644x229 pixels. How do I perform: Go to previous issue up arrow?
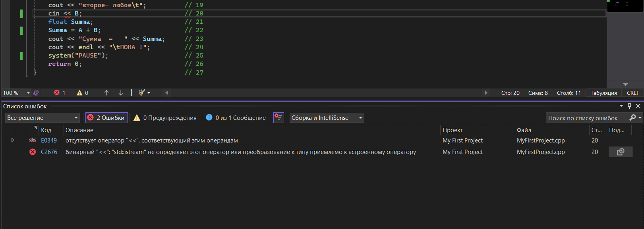pos(106,92)
